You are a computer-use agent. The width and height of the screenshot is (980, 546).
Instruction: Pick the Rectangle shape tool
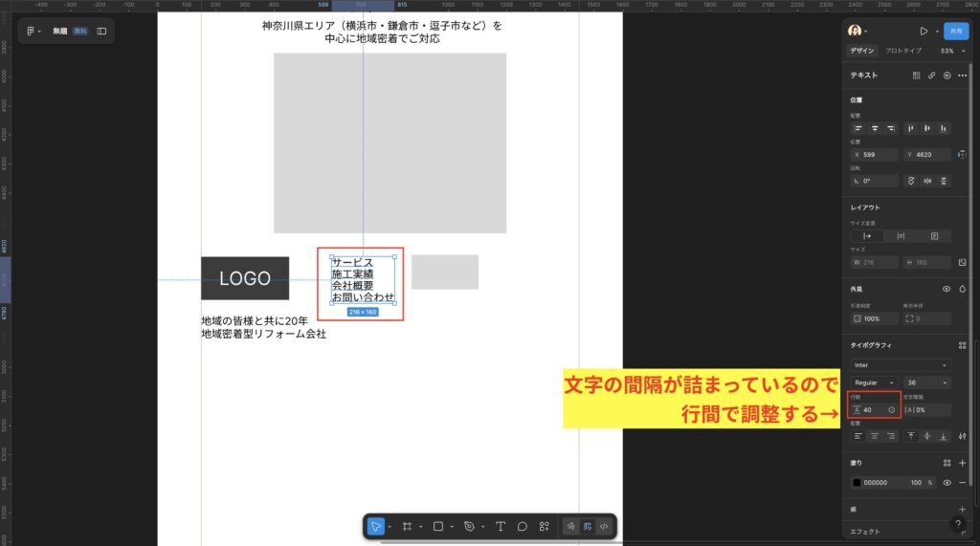click(x=438, y=526)
